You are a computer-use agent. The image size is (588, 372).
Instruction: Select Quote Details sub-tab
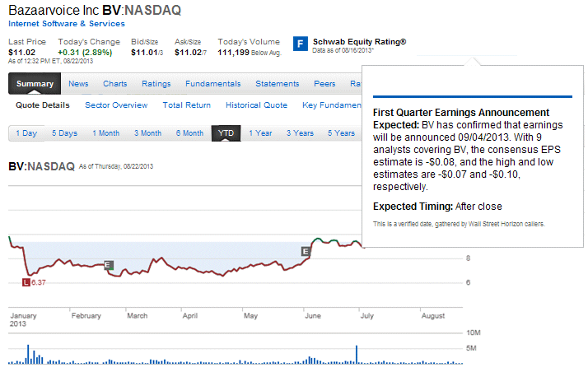click(42, 105)
